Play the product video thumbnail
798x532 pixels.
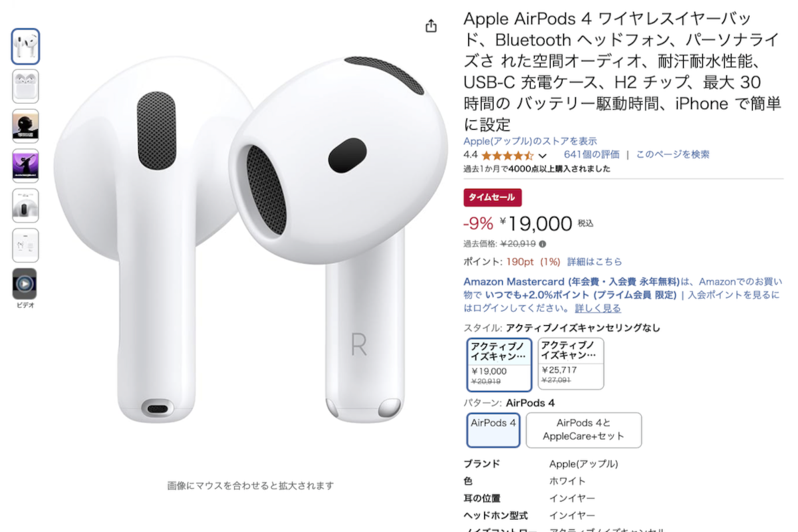[25, 284]
